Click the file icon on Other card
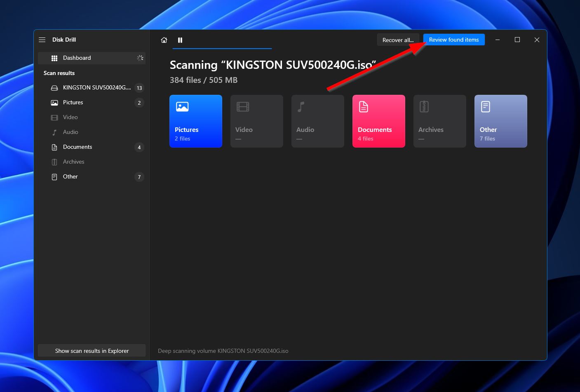580x392 pixels. point(486,107)
